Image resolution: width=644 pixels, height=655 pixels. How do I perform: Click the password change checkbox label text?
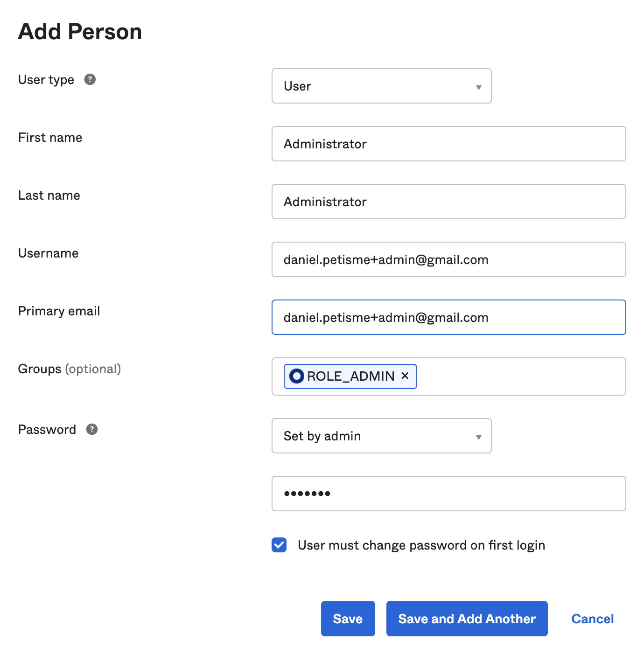(421, 545)
